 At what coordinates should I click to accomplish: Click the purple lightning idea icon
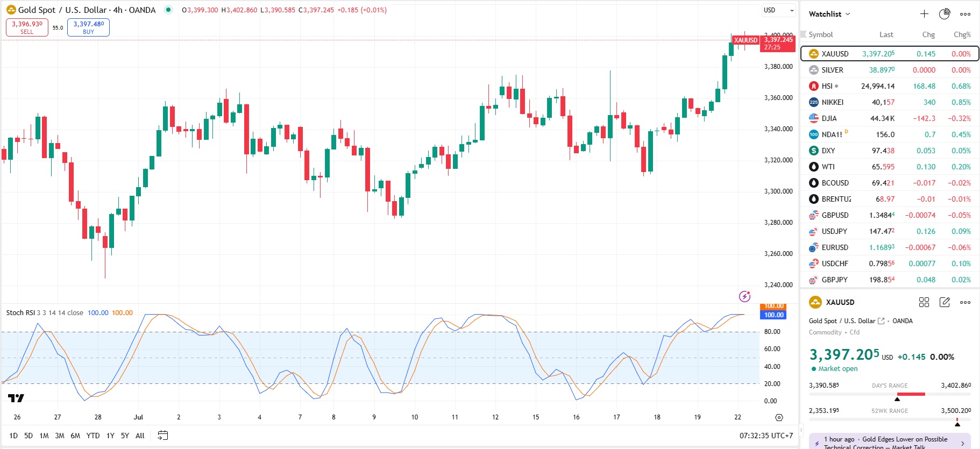744,296
